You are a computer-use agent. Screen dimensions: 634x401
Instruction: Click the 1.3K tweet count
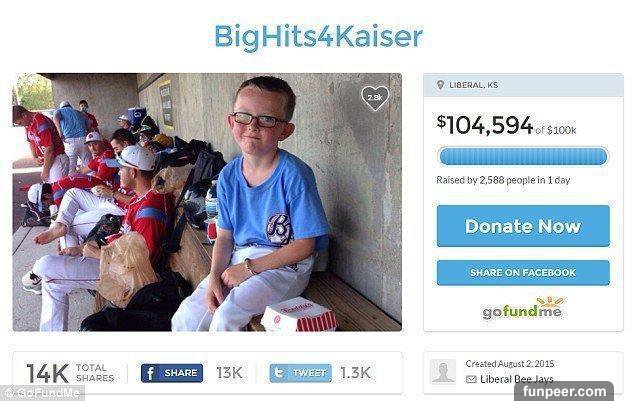(355, 373)
